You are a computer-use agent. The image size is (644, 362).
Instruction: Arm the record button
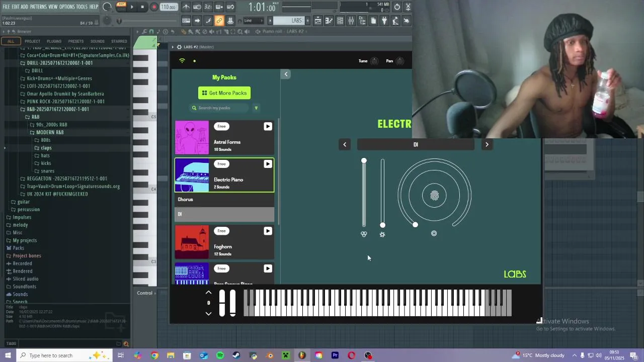154,7
